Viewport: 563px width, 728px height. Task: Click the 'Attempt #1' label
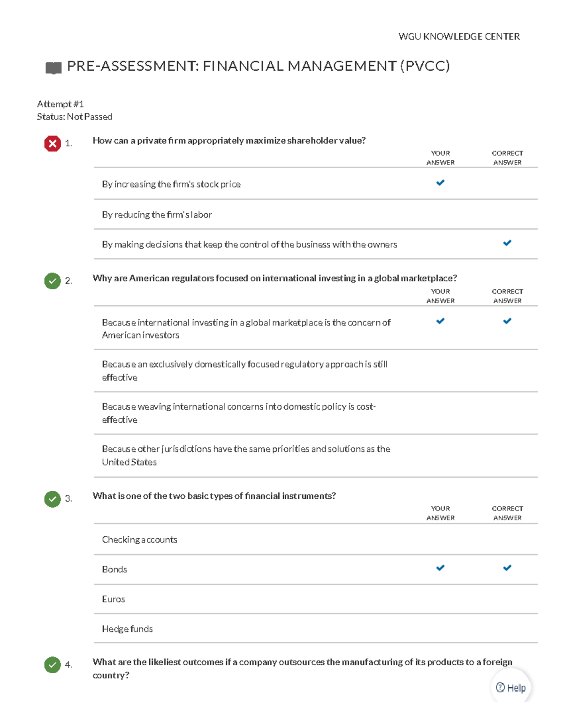pos(60,104)
